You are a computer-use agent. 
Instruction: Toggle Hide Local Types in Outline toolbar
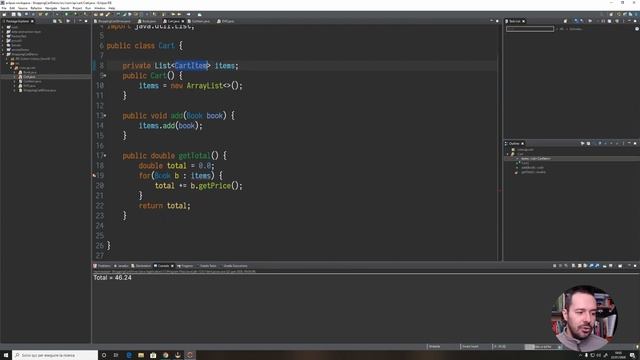[617, 143]
